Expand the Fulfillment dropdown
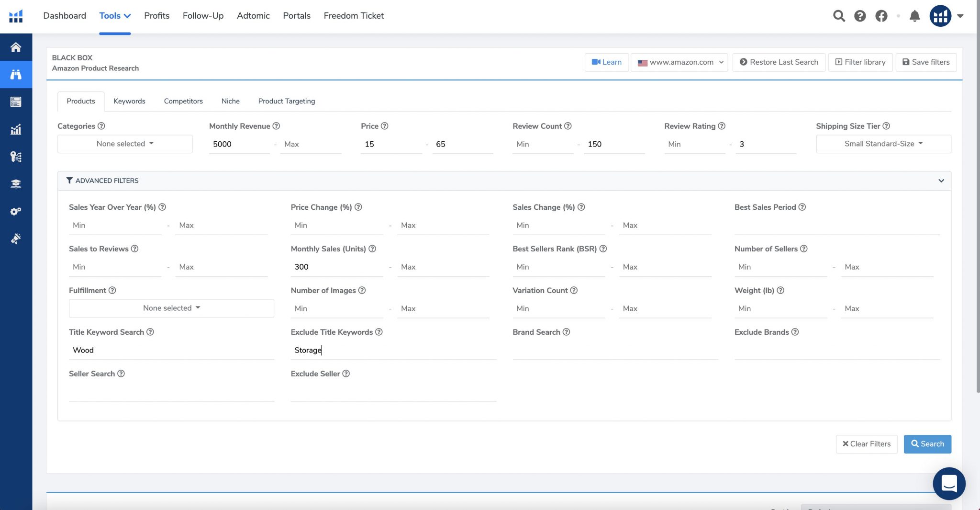The height and width of the screenshot is (510, 980). coord(171,308)
